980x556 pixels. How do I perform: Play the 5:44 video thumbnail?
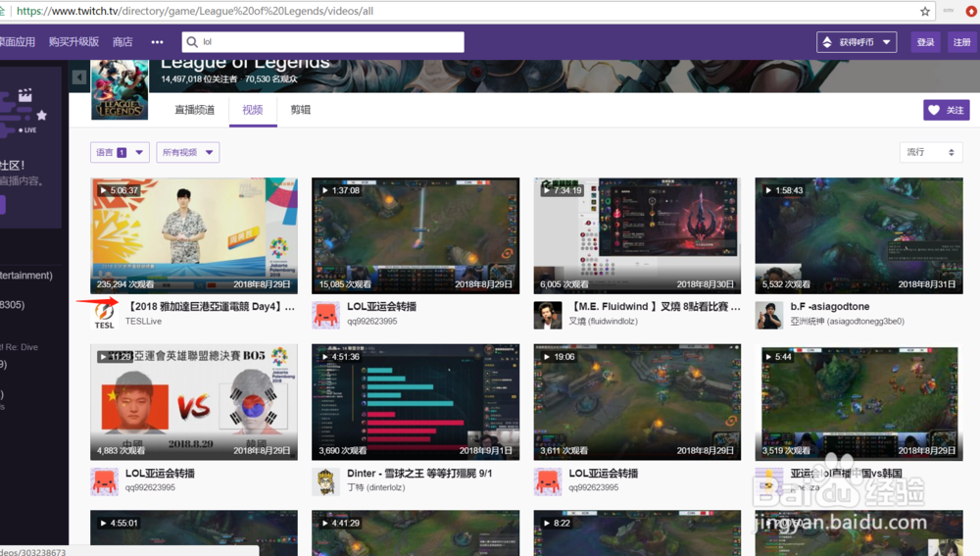tap(858, 402)
